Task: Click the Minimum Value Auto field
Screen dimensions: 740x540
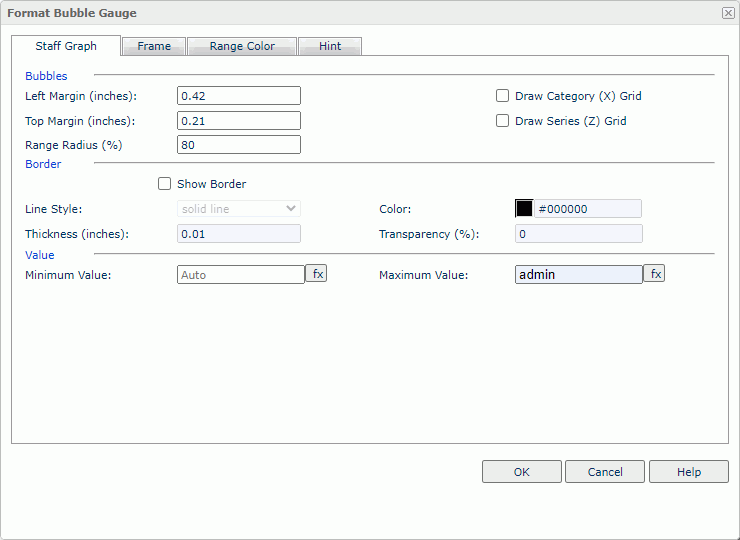Action: (x=241, y=274)
